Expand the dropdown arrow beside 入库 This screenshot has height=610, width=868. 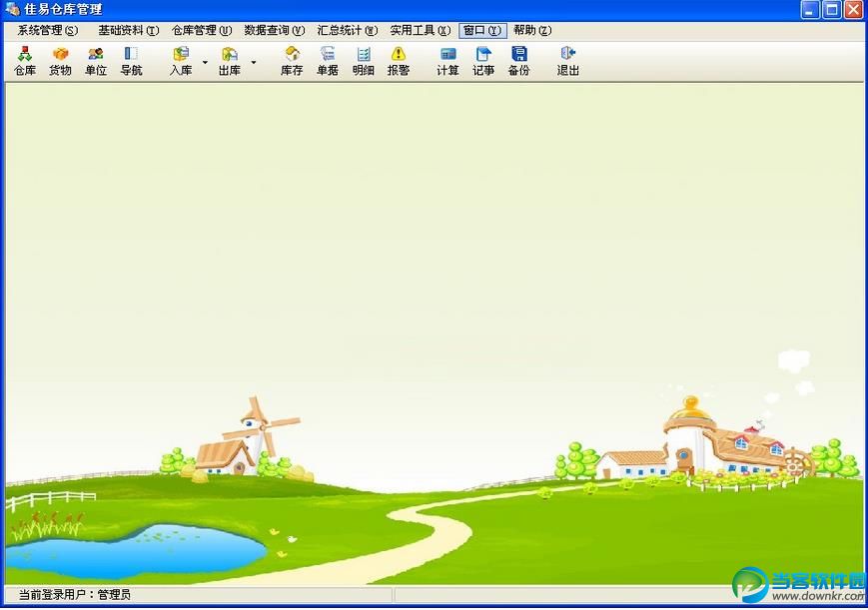(205, 62)
